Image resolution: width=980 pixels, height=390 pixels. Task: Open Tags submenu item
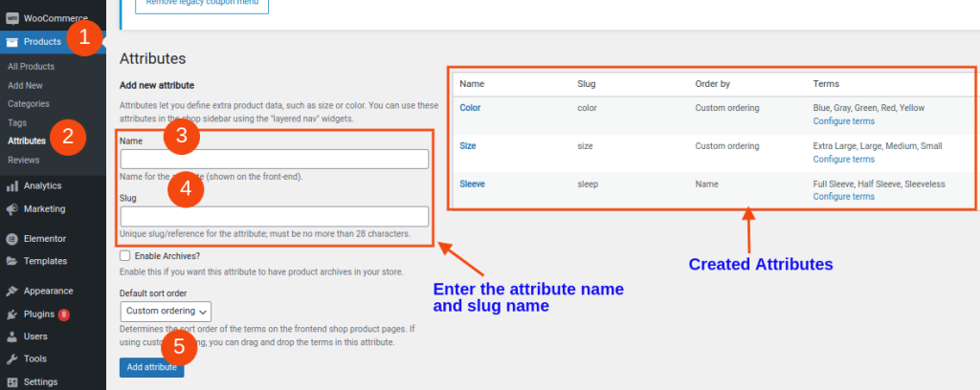[17, 123]
